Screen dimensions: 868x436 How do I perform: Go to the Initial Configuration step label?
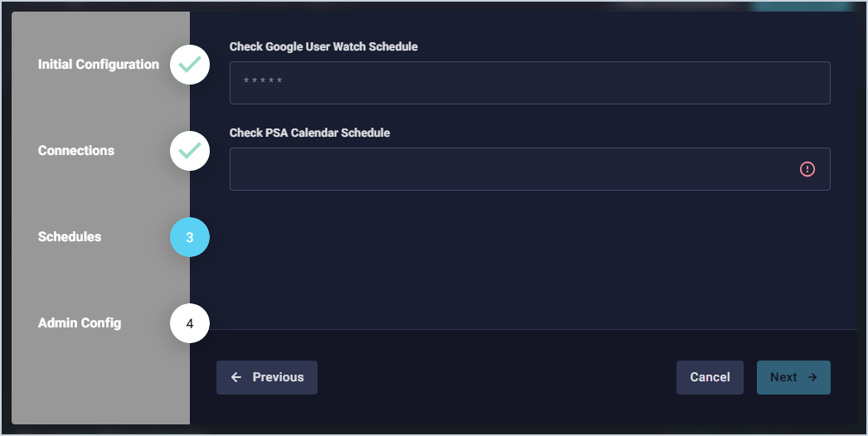99,65
